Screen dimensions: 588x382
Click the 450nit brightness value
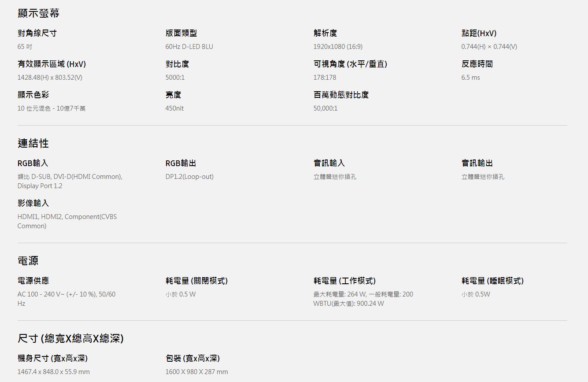(x=174, y=108)
